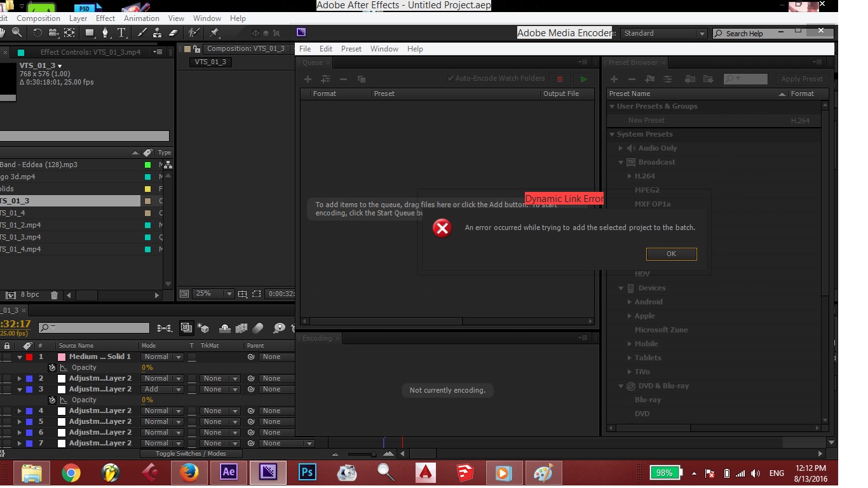868x488 pixels.
Task: Toggle lock switch for layer 1
Action: (x=7, y=356)
